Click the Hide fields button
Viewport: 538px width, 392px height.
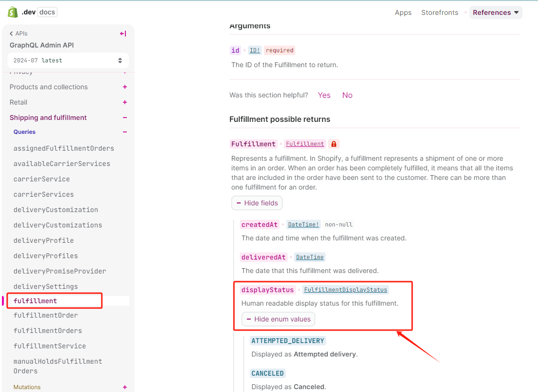pos(257,203)
